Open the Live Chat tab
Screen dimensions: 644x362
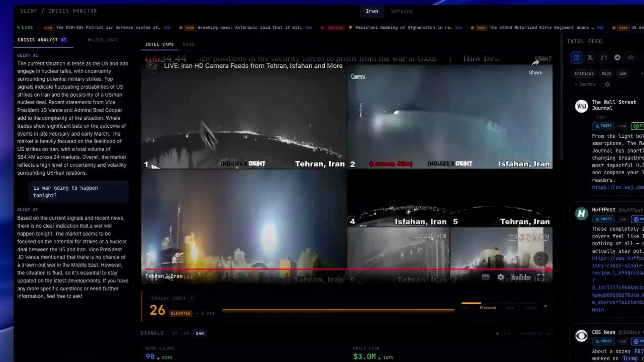(x=103, y=40)
